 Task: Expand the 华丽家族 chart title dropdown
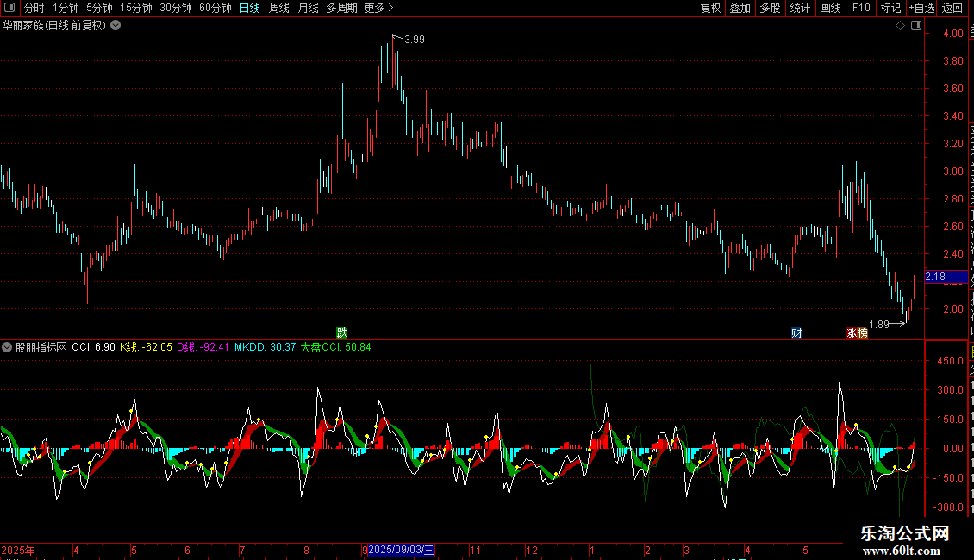pos(116,26)
